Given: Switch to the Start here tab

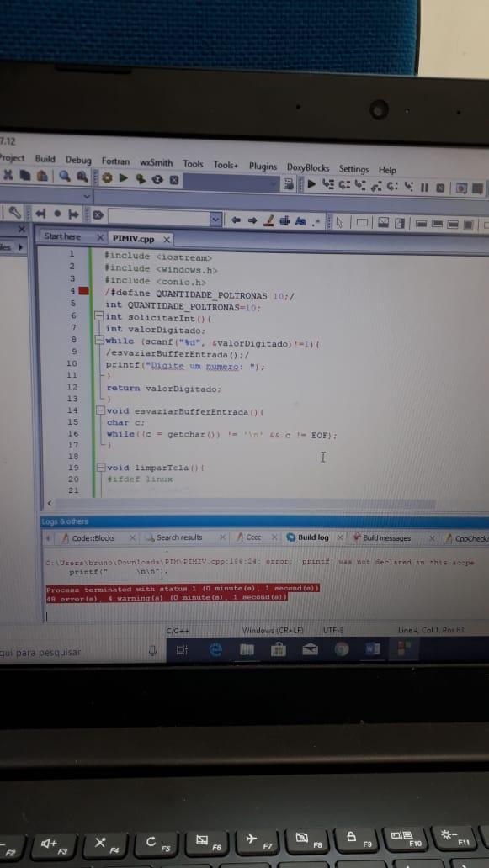Looking at the screenshot, I should pyautogui.click(x=62, y=236).
